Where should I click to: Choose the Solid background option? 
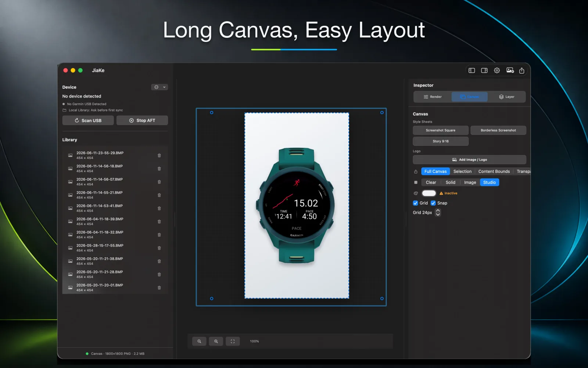pyautogui.click(x=451, y=183)
